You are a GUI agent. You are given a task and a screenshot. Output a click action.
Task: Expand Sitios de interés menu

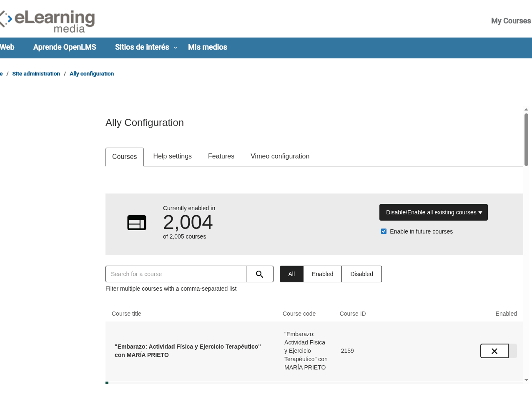point(146,47)
